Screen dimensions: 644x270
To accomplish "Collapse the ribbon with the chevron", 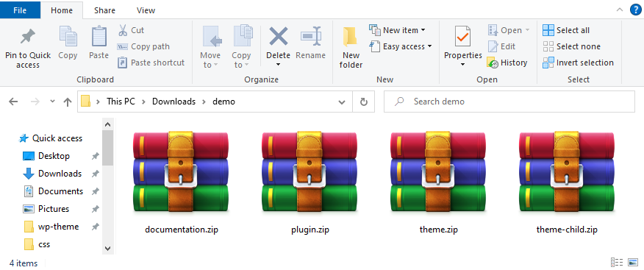I will click(619, 10).
